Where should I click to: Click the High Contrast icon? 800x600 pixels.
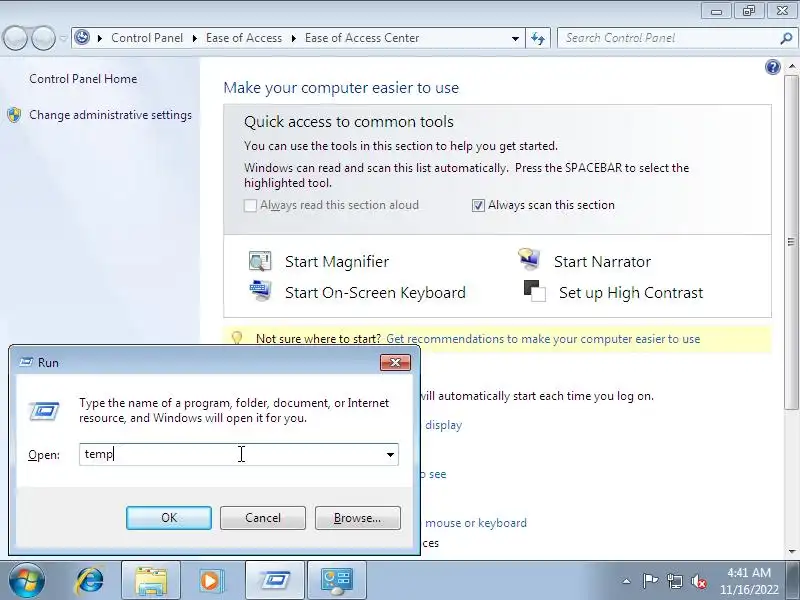pos(534,291)
